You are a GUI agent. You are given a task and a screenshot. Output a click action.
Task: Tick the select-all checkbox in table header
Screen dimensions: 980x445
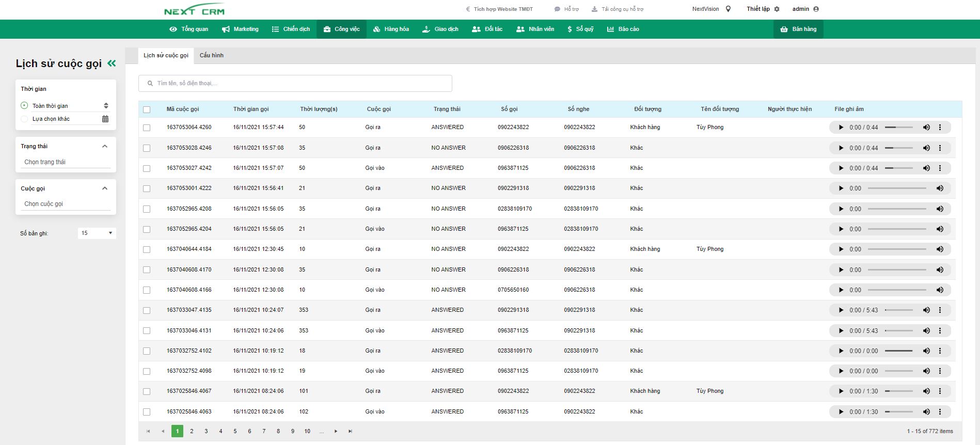[147, 109]
